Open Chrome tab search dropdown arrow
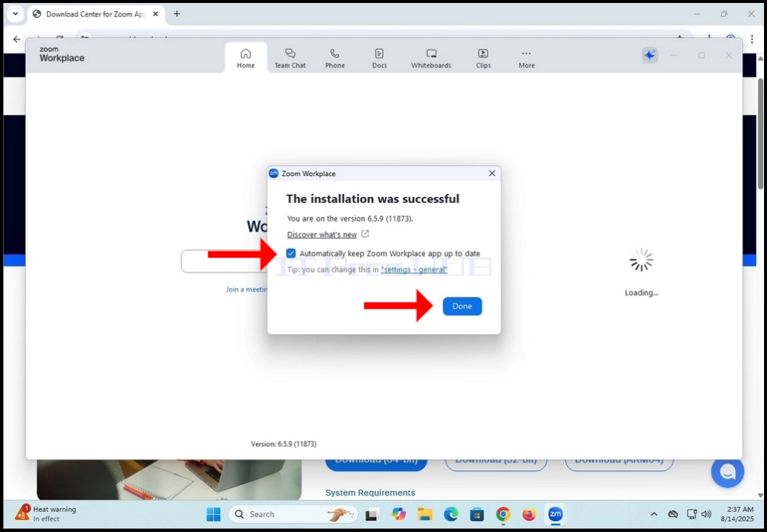Image resolution: width=767 pixels, height=532 pixels. point(15,13)
